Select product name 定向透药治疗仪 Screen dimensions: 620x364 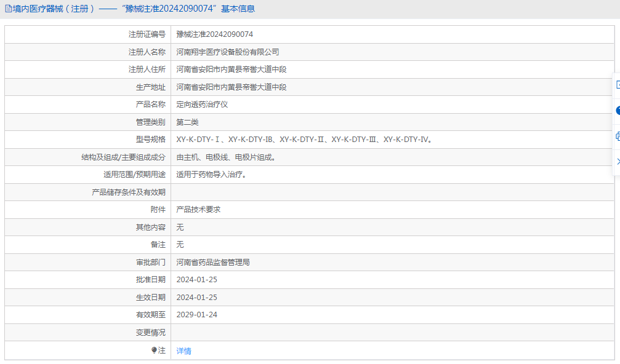(202, 105)
